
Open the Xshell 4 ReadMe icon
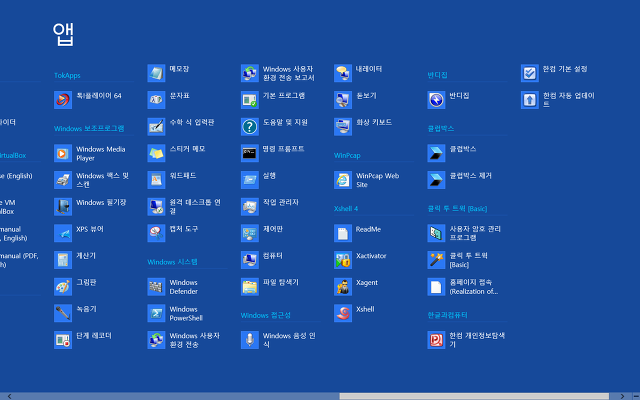[343, 233]
